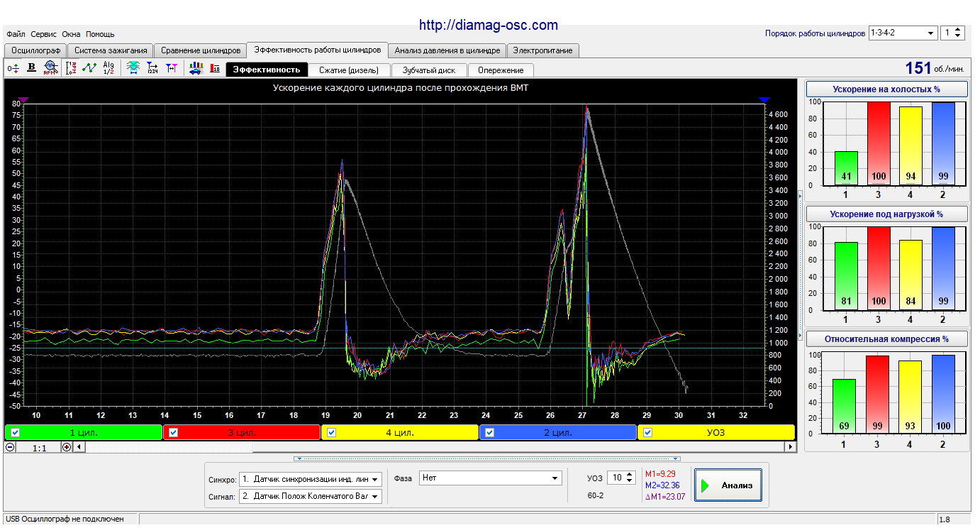
Task: Click the green compression bar labeled 69
Action: pyautogui.click(x=844, y=406)
